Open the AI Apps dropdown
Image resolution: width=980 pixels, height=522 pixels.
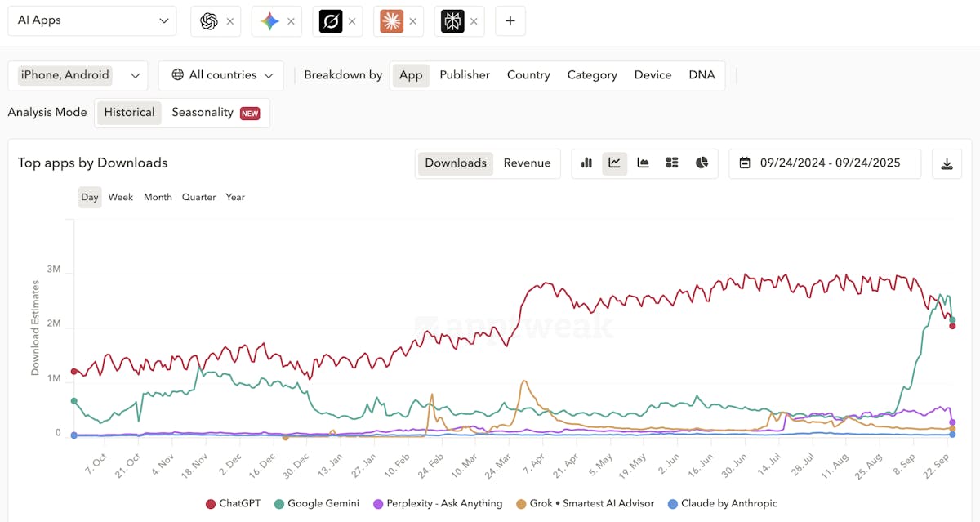pyautogui.click(x=92, y=20)
